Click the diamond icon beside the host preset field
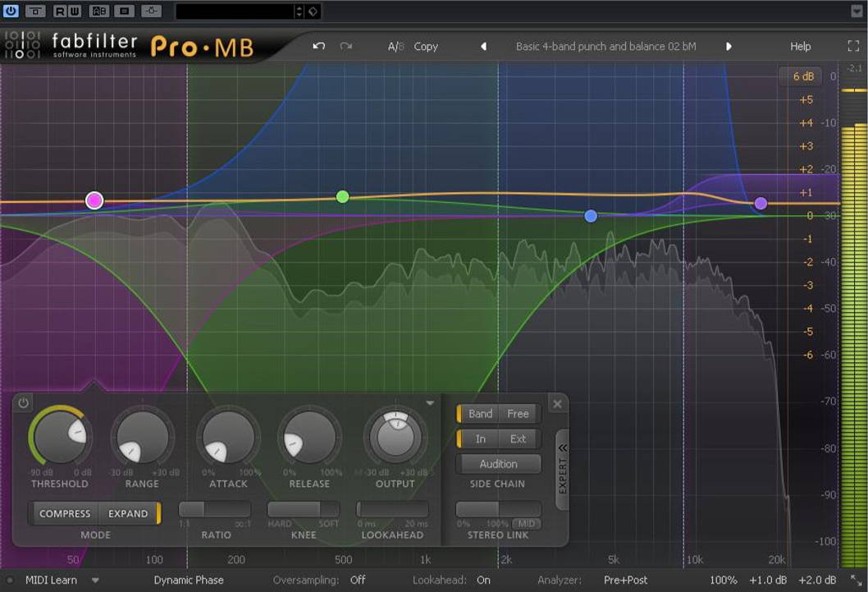Image resolution: width=868 pixels, height=592 pixels. pyautogui.click(x=313, y=11)
